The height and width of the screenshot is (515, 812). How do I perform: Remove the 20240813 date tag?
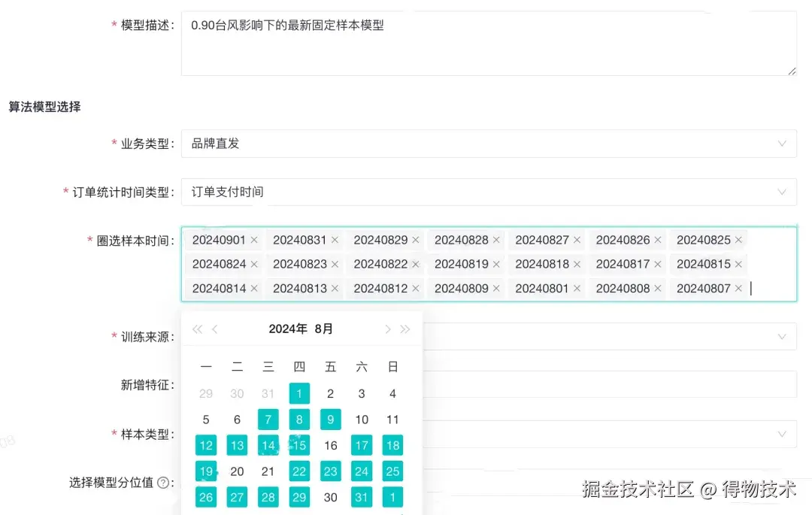pyautogui.click(x=335, y=288)
